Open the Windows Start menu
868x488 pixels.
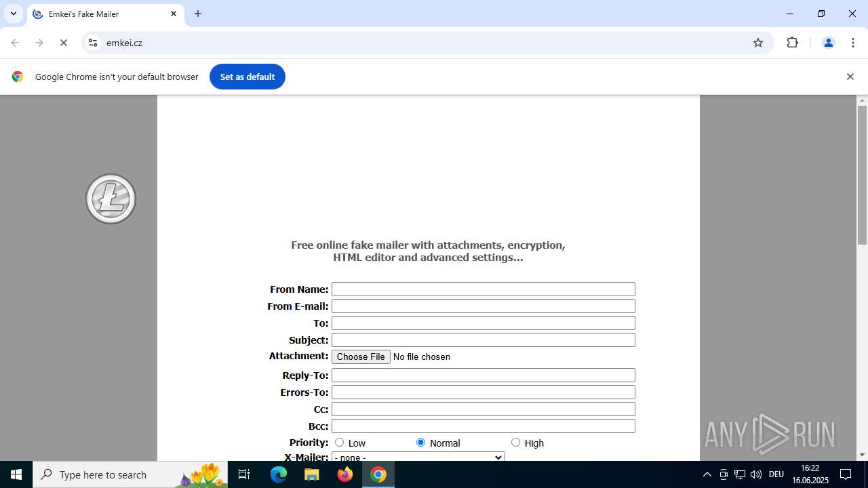point(16,474)
